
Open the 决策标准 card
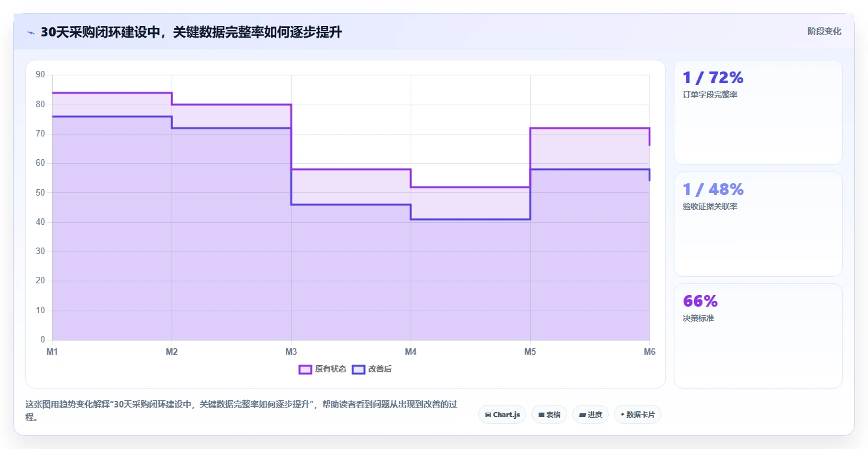tap(758, 336)
